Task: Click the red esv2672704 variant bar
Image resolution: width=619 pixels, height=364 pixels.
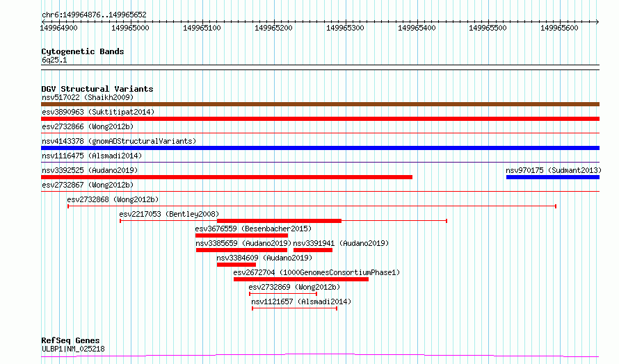Action: point(301,279)
